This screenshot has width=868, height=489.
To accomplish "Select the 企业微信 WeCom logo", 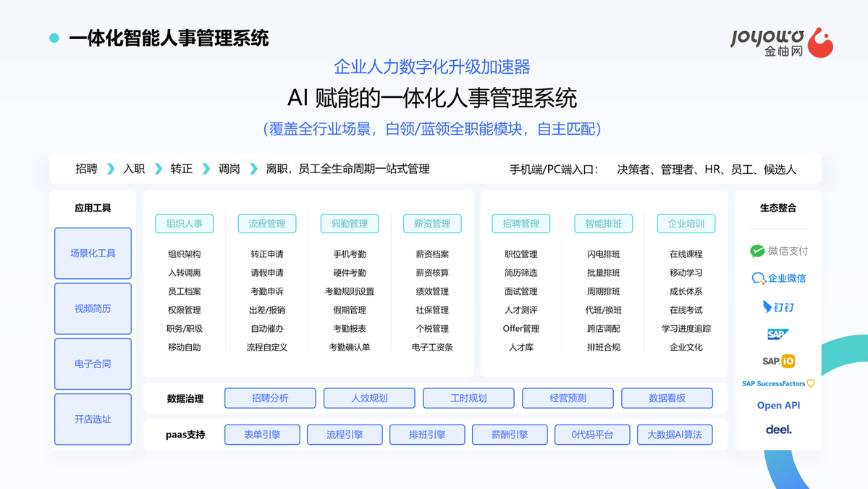I will [778, 278].
